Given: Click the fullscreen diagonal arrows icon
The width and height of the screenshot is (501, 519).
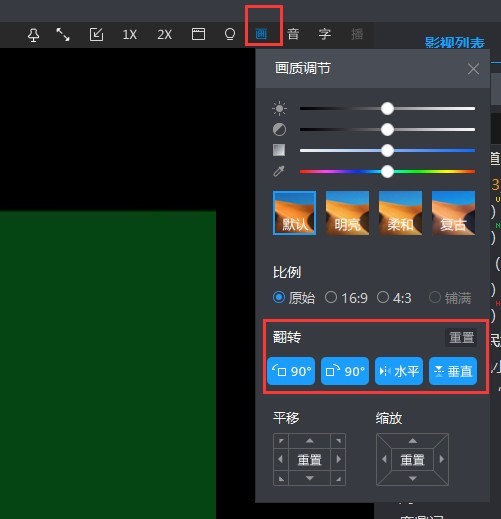Looking at the screenshot, I should pyautogui.click(x=63, y=34).
